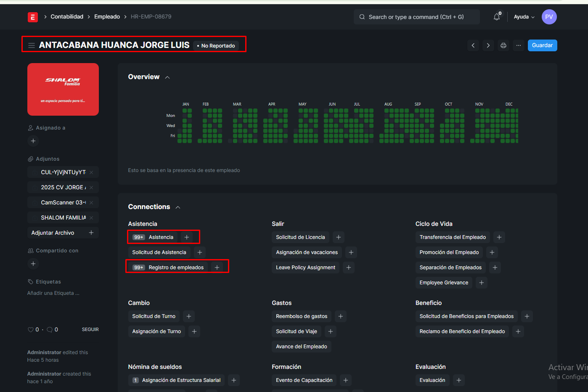Go to previous employee record arrow
This screenshot has height=392, width=588.
tap(473, 45)
